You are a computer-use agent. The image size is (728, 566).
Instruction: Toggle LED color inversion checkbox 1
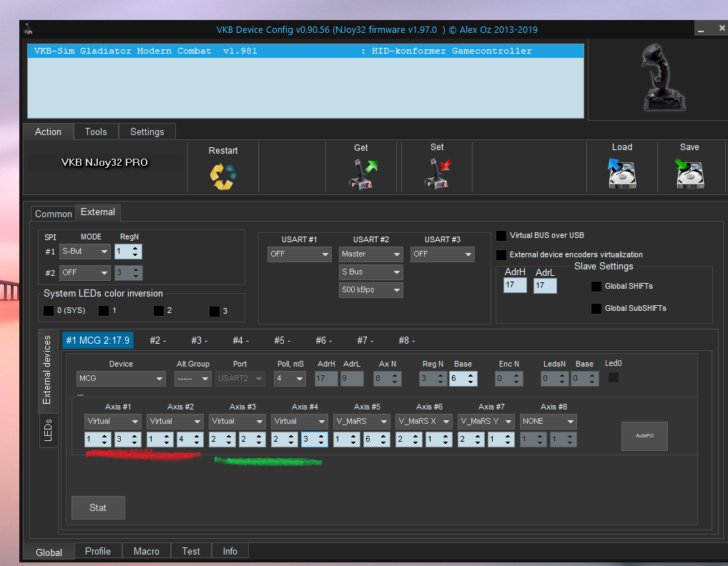point(104,310)
